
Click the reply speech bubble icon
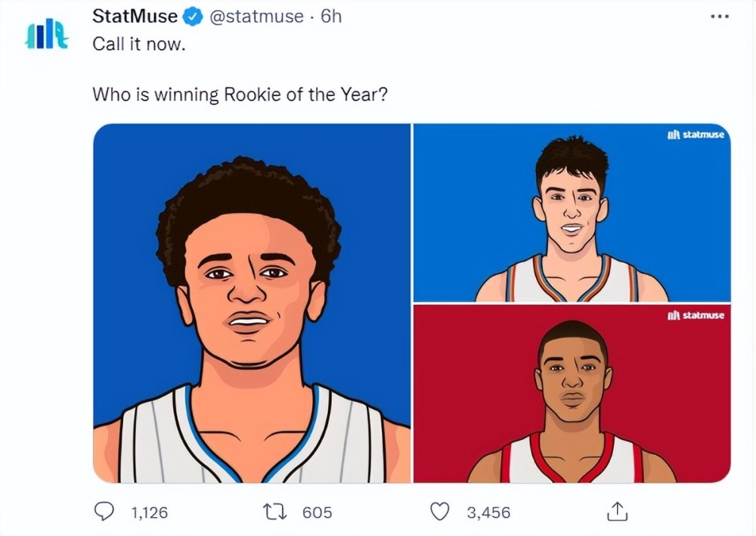click(104, 512)
